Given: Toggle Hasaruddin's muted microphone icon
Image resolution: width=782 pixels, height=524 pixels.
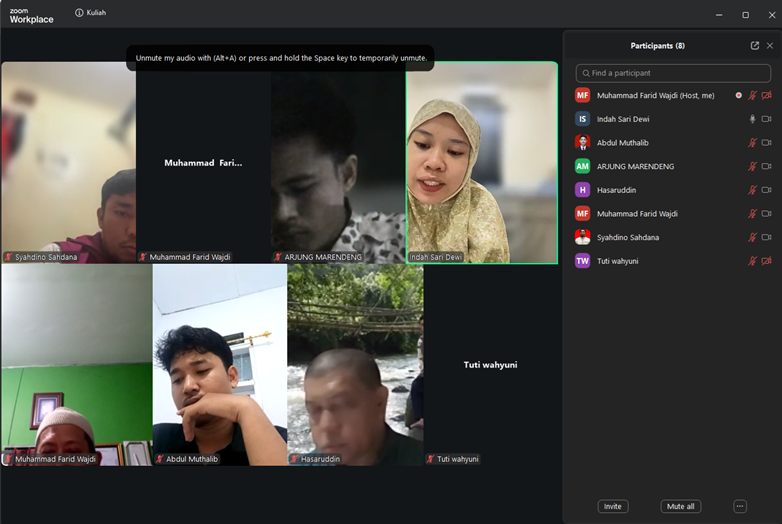Looking at the screenshot, I should (752, 190).
